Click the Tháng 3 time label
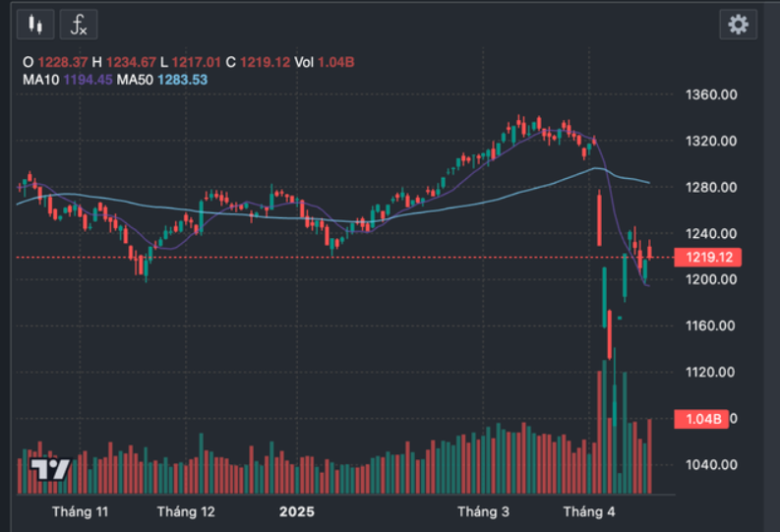The image size is (780, 532). (x=484, y=512)
